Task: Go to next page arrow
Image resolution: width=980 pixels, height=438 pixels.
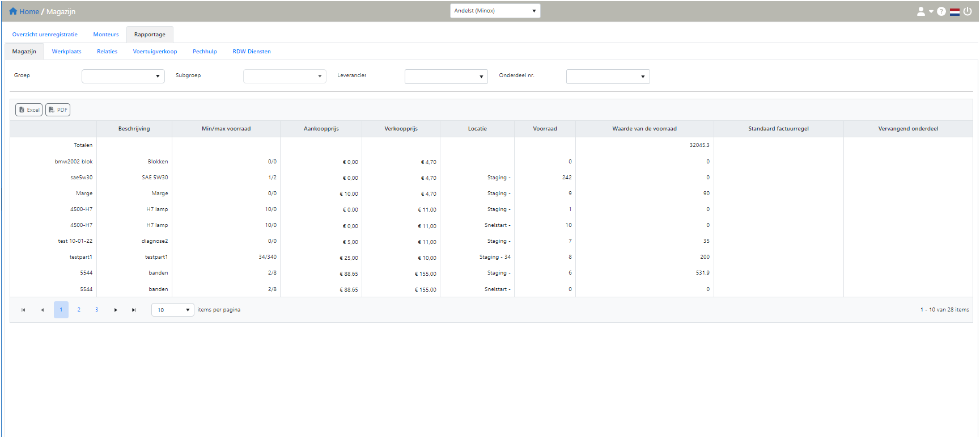Action: pos(116,310)
